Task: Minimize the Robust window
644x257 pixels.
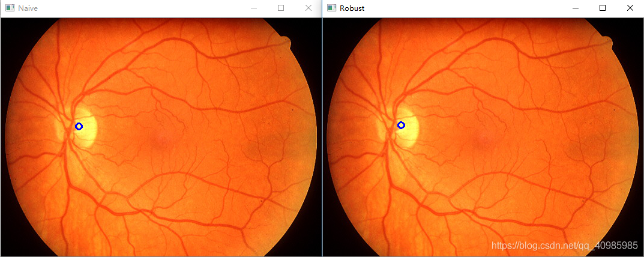Action: coord(576,8)
